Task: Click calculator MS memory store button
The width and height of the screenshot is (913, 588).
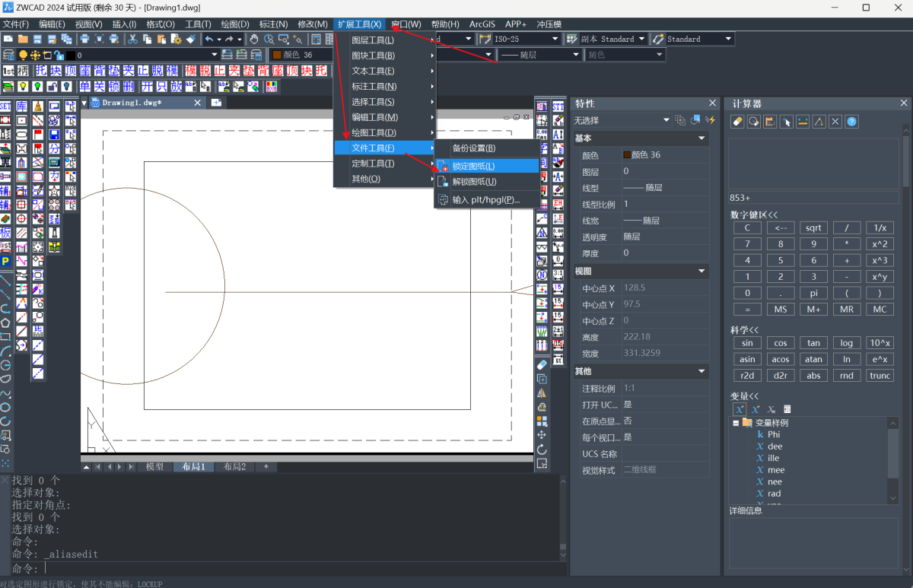Action: pos(781,310)
